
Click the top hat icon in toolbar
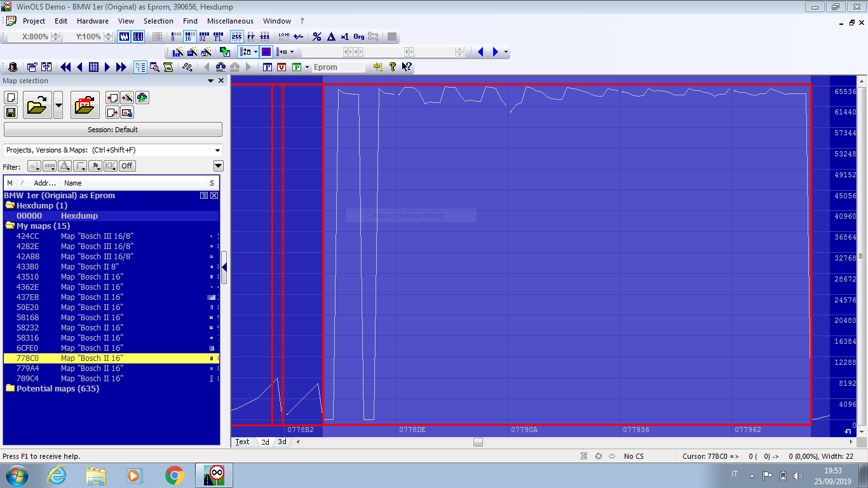click(x=13, y=67)
